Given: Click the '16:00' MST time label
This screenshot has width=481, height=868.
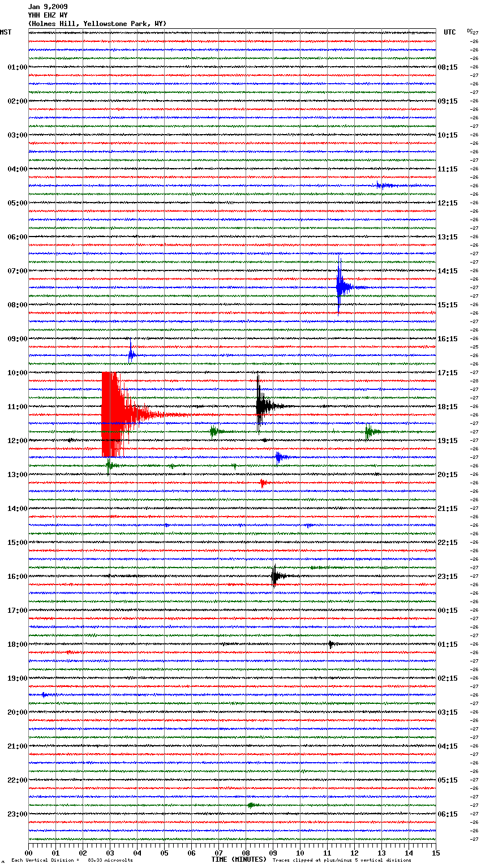Looking at the screenshot, I should [17, 577].
